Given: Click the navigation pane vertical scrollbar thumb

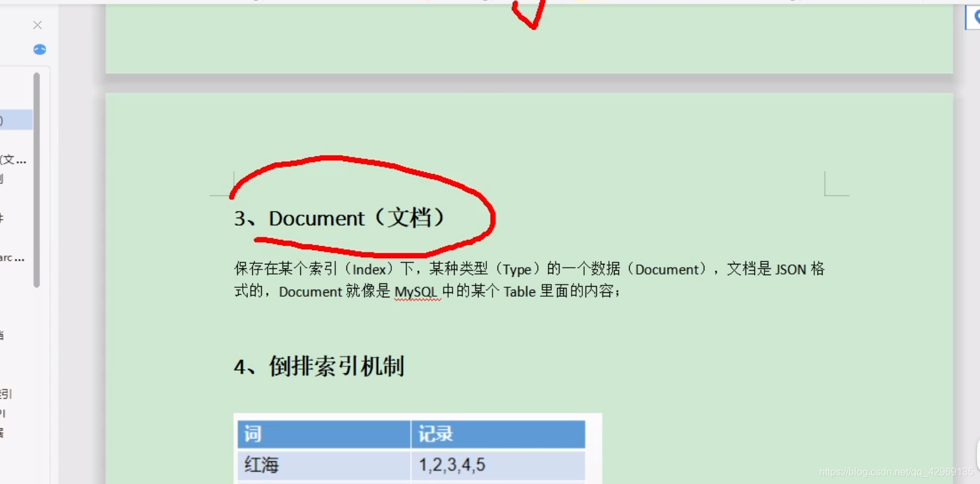Looking at the screenshot, I should (37, 180).
